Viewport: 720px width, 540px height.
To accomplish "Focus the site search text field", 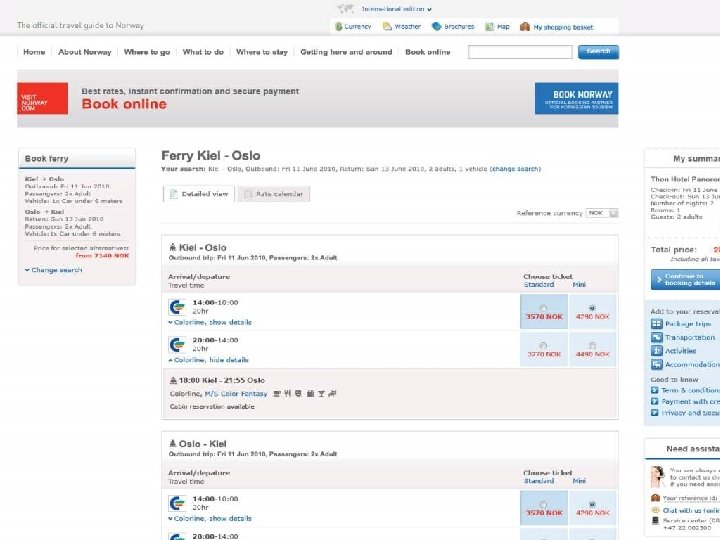I will tap(520, 52).
